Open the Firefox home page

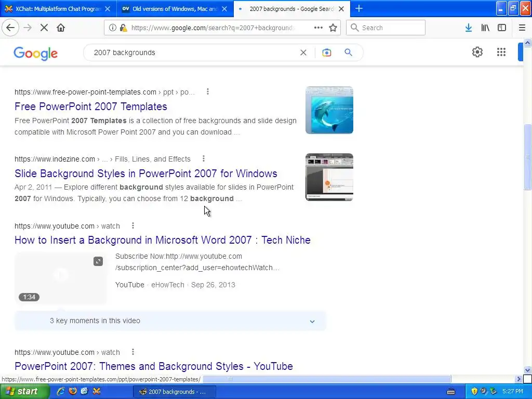pos(61,28)
